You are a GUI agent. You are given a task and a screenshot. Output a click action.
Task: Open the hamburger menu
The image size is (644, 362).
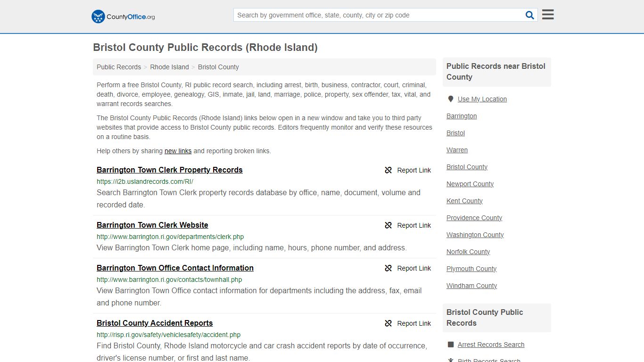click(x=548, y=15)
